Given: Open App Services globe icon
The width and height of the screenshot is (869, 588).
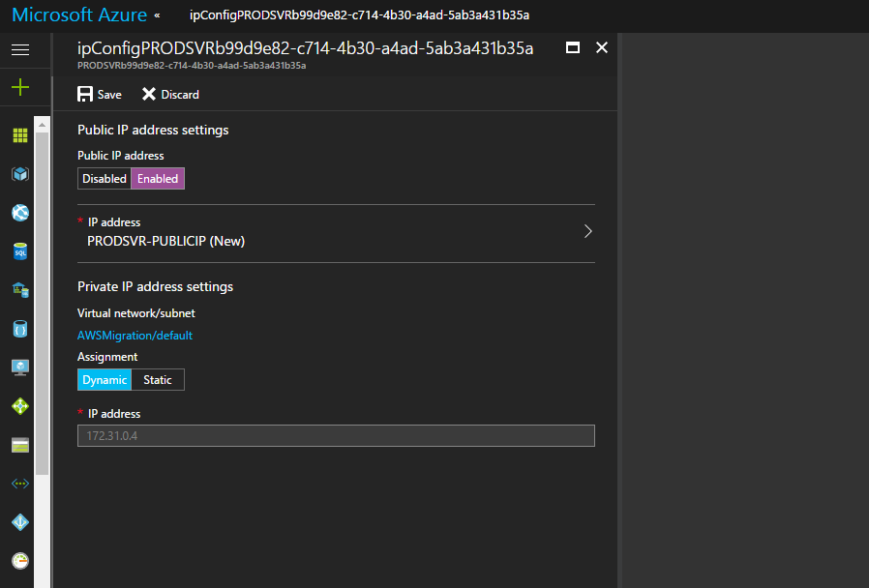Looking at the screenshot, I should pos(20,213).
